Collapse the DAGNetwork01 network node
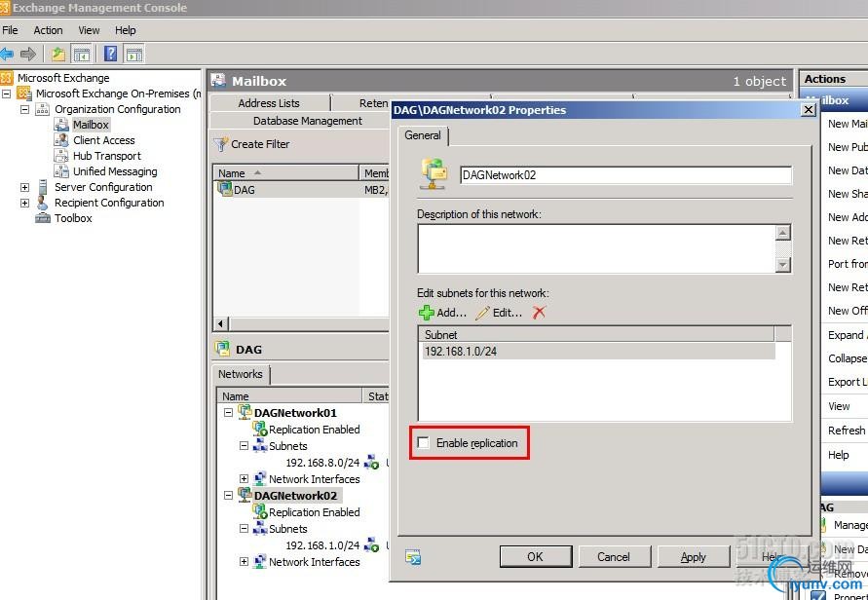The width and height of the screenshot is (868, 600). pos(228,412)
